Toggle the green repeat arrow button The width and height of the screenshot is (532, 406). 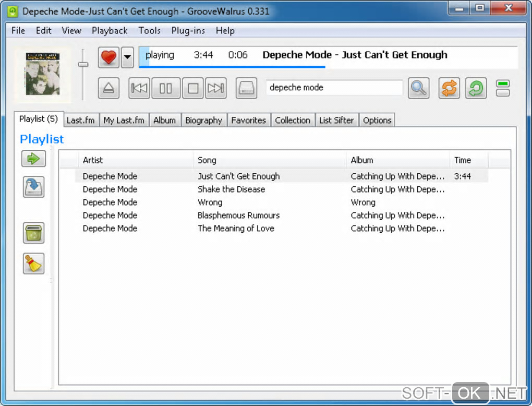476,88
